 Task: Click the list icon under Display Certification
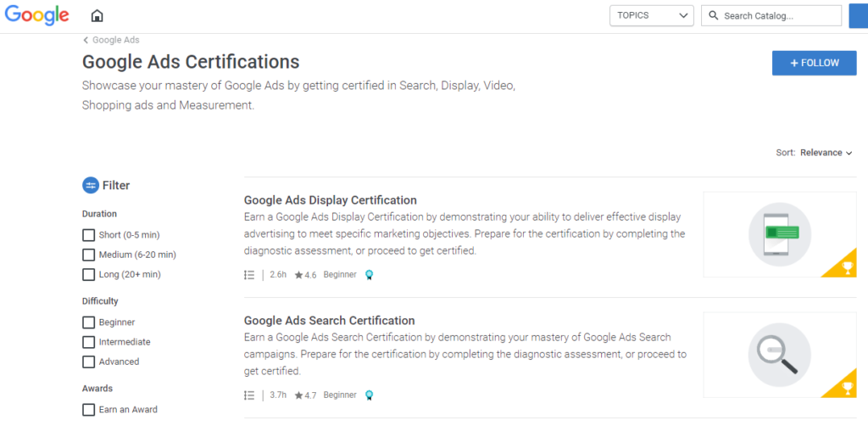pyautogui.click(x=249, y=275)
